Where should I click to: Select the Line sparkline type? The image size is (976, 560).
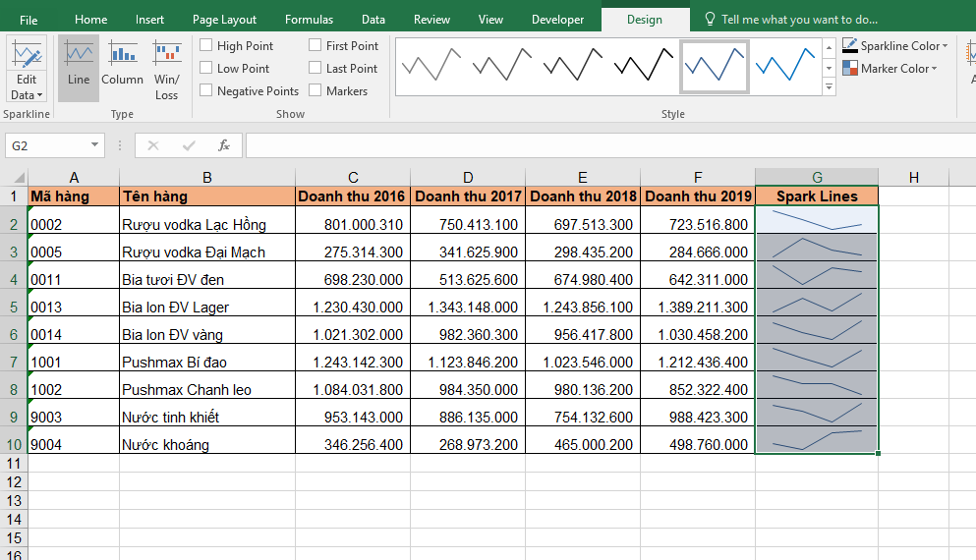(x=79, y=67)
